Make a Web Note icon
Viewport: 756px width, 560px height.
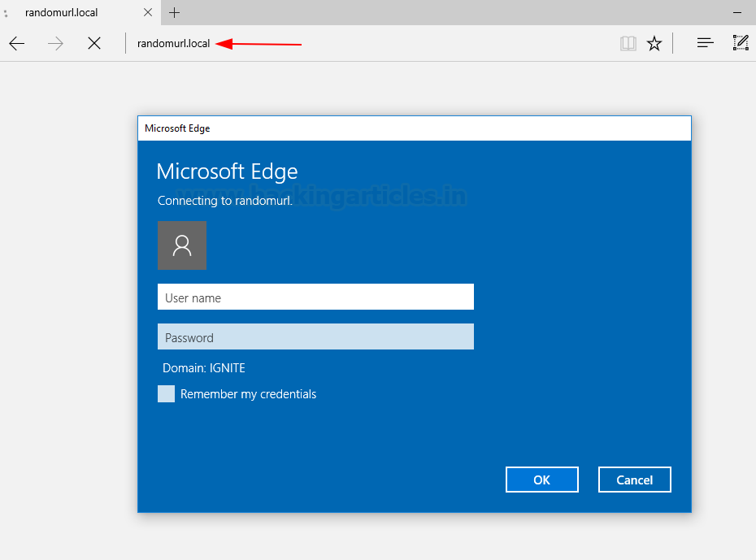coord(741,43)
